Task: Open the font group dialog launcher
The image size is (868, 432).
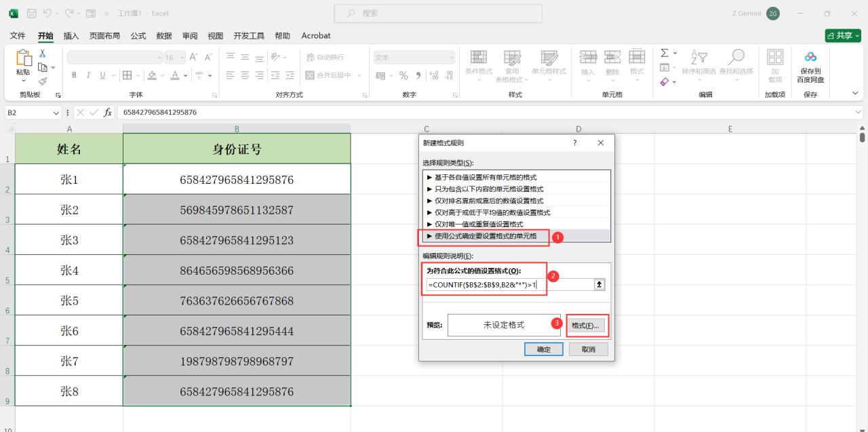Action: point(214,95)
